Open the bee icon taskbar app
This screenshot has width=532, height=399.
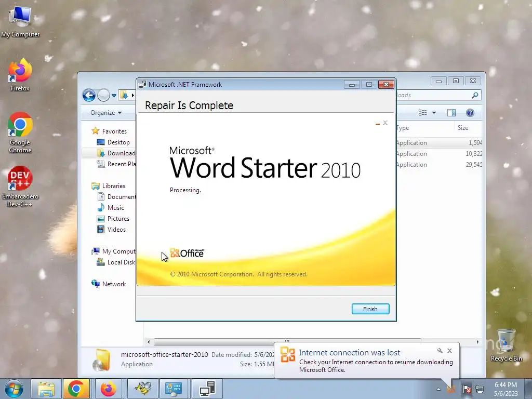pyautogui.click(x=143, y=389)
